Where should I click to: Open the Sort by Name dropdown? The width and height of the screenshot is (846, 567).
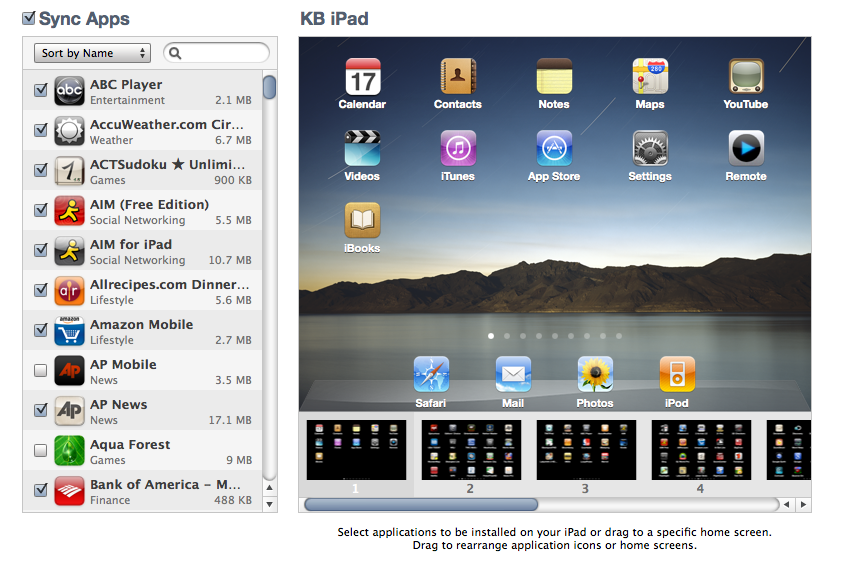[92, 53]
